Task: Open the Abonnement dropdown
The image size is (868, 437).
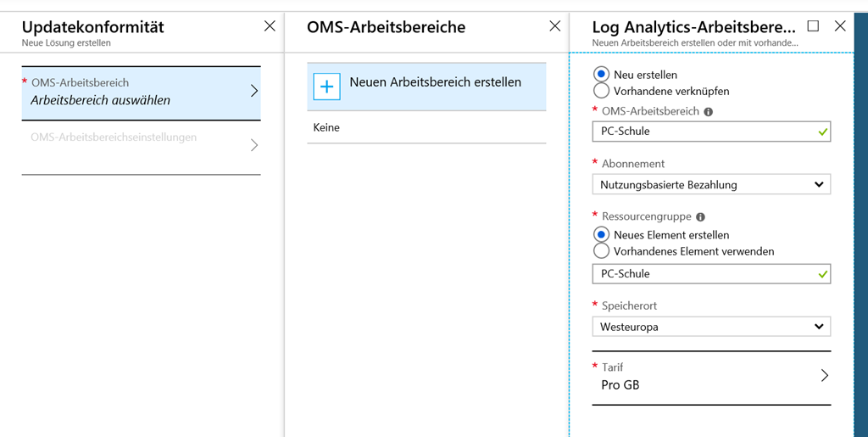Action: click(x=710, y=184)
